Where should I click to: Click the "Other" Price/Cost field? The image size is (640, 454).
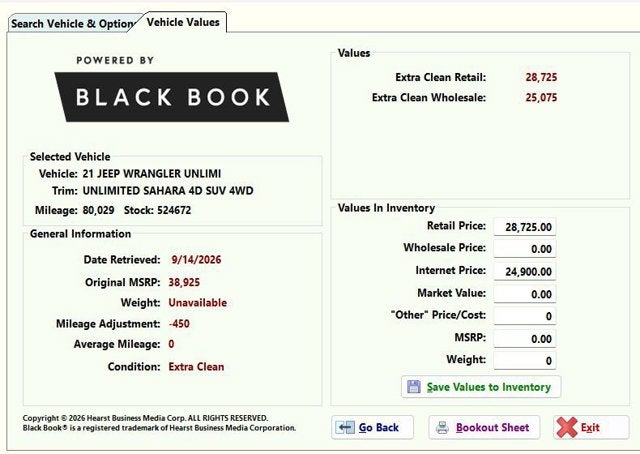pos(524,316)
